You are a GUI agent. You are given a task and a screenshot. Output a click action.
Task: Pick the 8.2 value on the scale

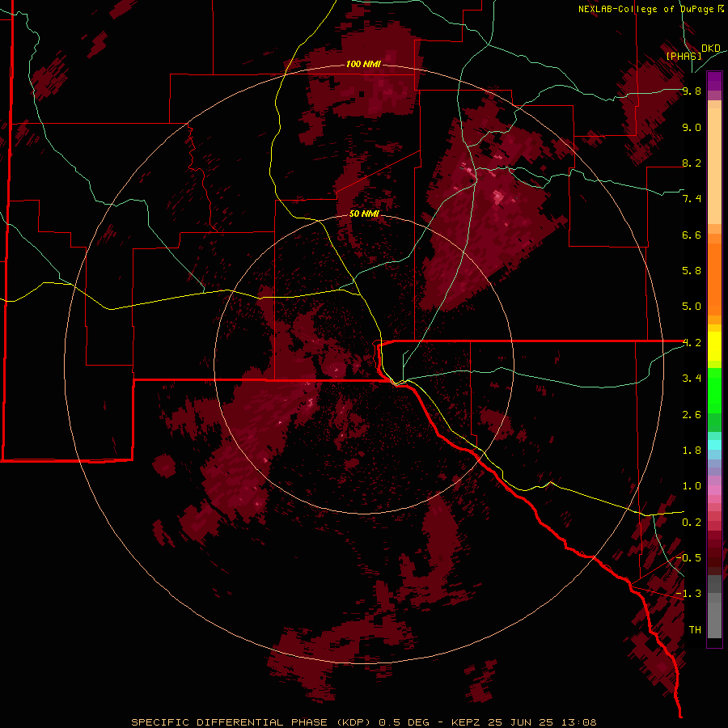coord(692,163)
